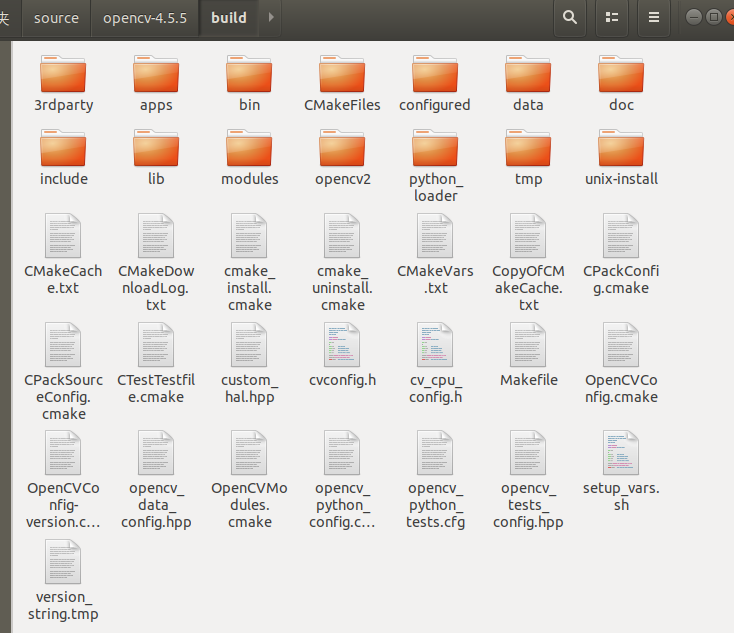Toggle list view layout button
Screen dimensions: 734x633
click(612, 18)
